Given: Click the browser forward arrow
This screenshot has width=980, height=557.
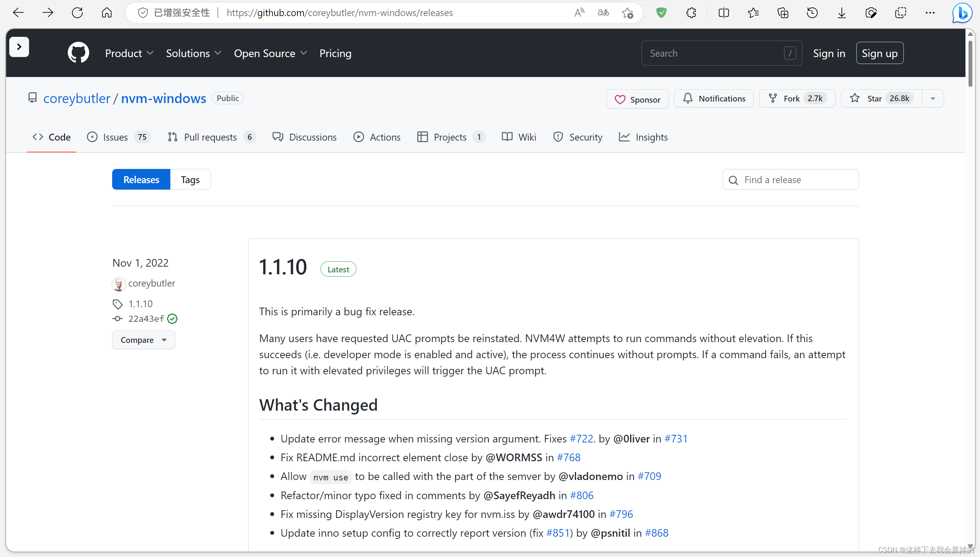Looking at the screenshot, I should click(x=47, y=13).
